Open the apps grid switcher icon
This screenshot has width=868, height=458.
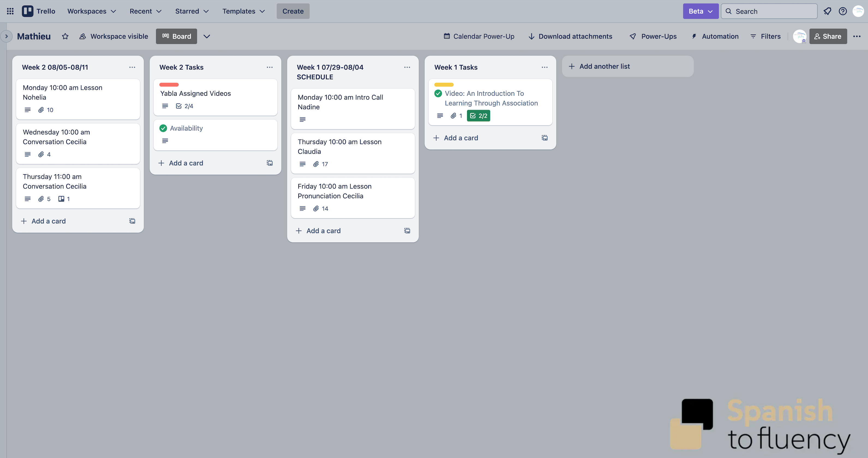[x=10, y=11]
